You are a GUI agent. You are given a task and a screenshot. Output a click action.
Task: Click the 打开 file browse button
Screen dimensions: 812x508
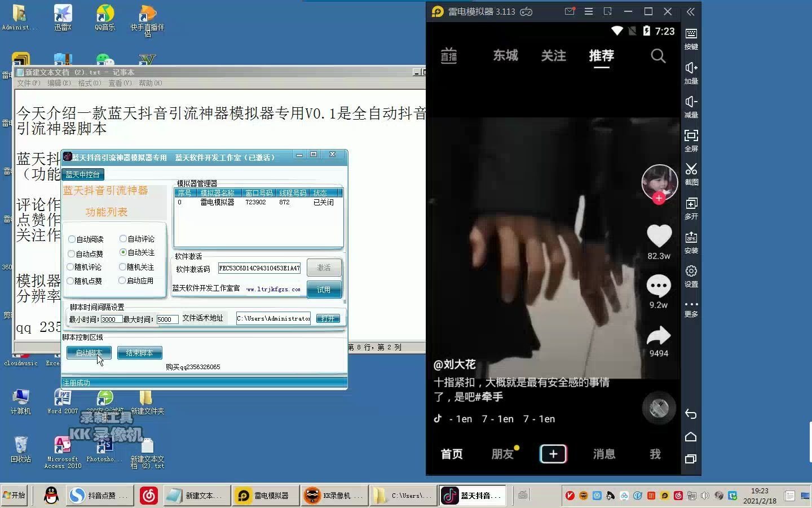click(328, 318)
